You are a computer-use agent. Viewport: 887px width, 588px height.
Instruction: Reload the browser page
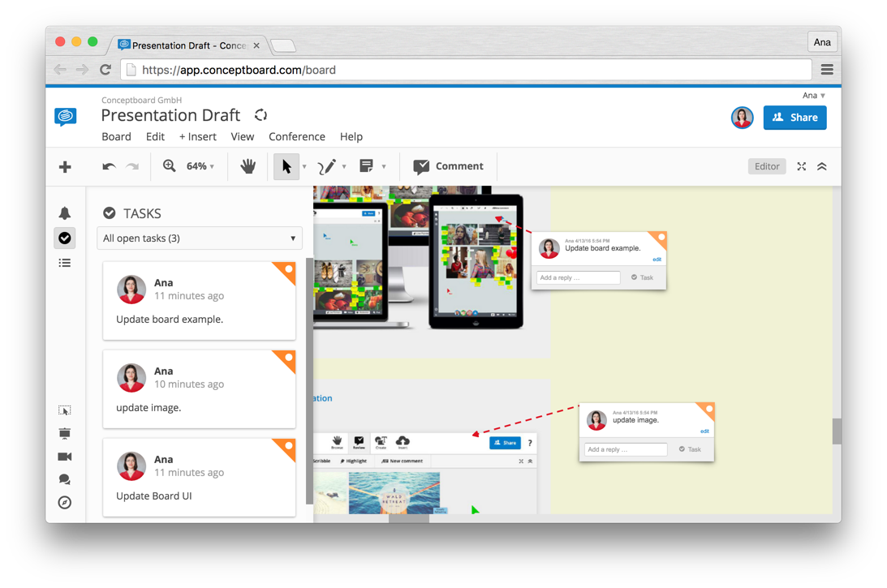click(x=105, y=70)
